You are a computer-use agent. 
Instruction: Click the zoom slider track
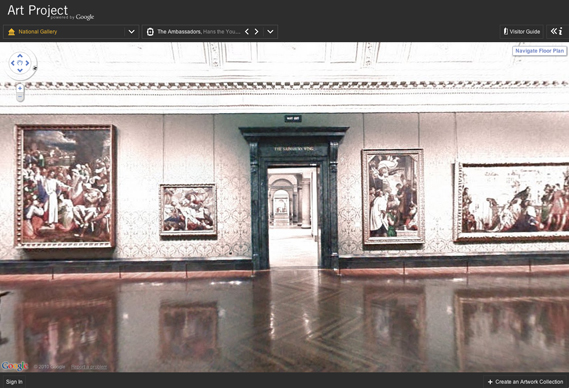click(x=20, y=93)
